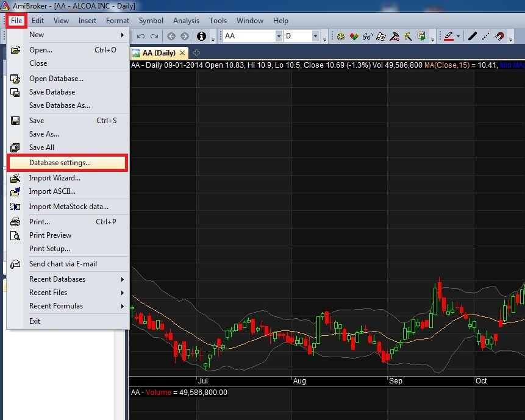
Task: Open the File menu
Action: click(16, 21)
